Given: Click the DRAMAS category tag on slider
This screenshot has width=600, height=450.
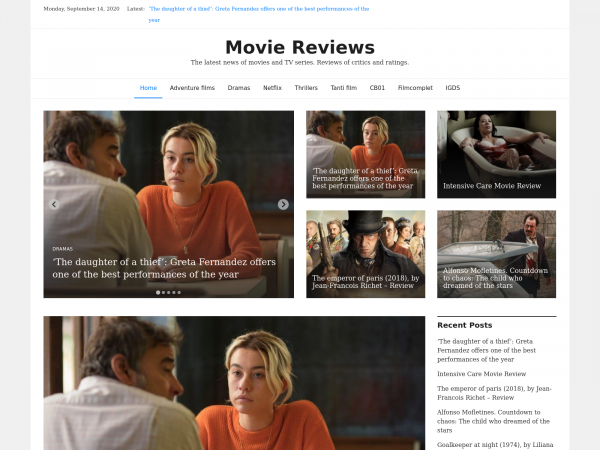Looking at the screenshot, I should tap(62, 249).
